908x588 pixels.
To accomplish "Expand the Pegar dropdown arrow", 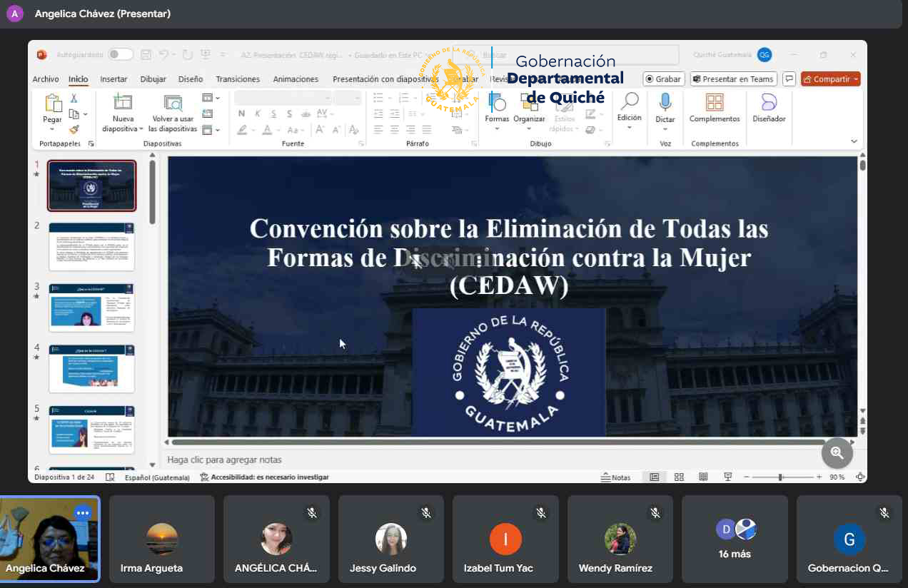I will click(x=53, y=129).
